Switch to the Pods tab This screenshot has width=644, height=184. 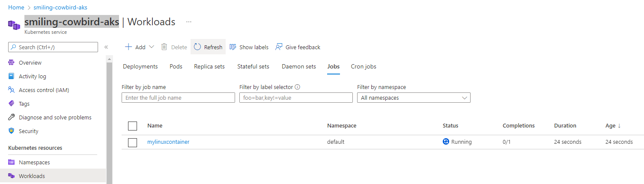coord(176,66)
